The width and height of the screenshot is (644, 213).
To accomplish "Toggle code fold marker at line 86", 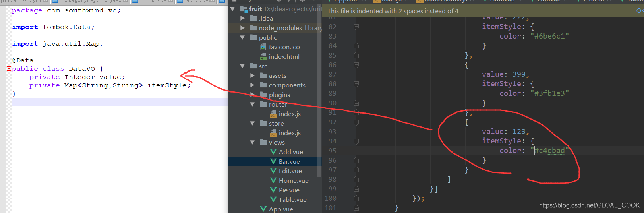I will [x=356, y=65].
